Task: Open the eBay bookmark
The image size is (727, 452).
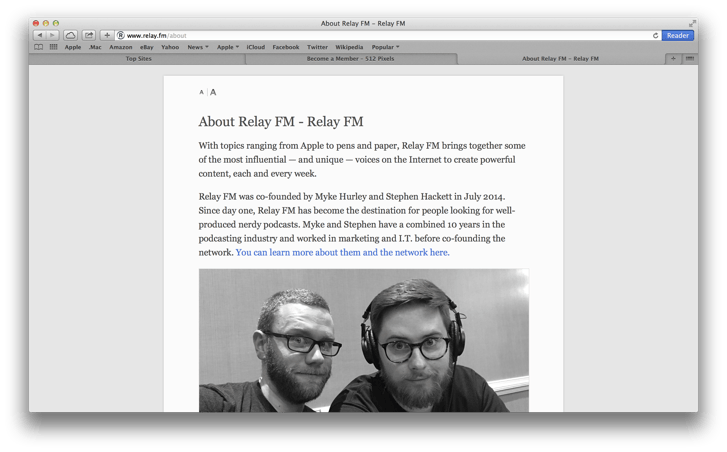Action: (147, 47)
